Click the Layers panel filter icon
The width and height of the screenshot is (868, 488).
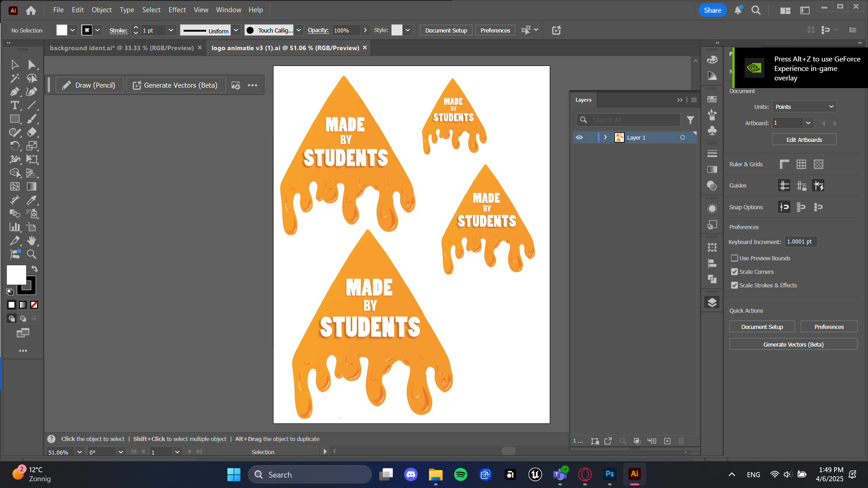(690, 120)
